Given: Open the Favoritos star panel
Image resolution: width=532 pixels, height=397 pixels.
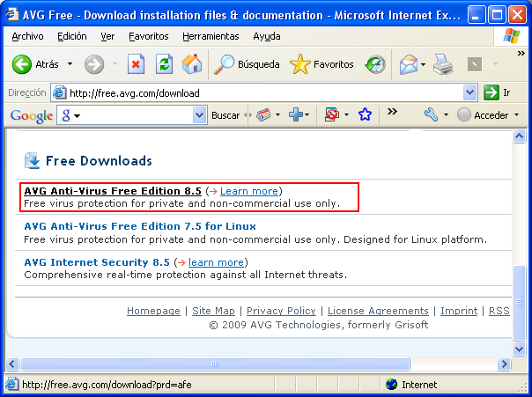Looking at the screenshot, I should [x=322, y=64].
